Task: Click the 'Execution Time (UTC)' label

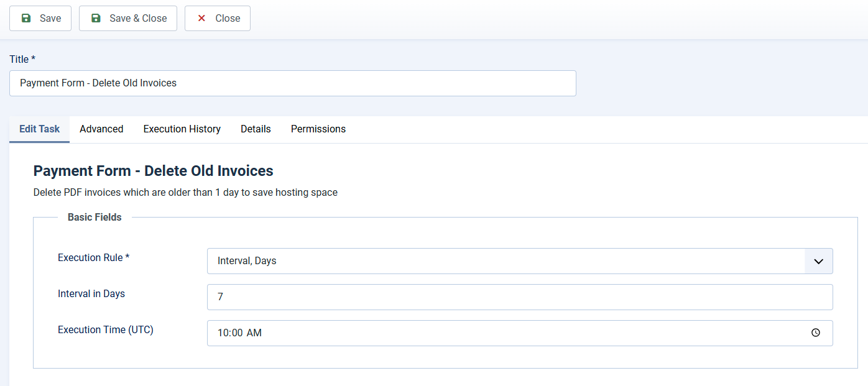Action: point(106,330)
